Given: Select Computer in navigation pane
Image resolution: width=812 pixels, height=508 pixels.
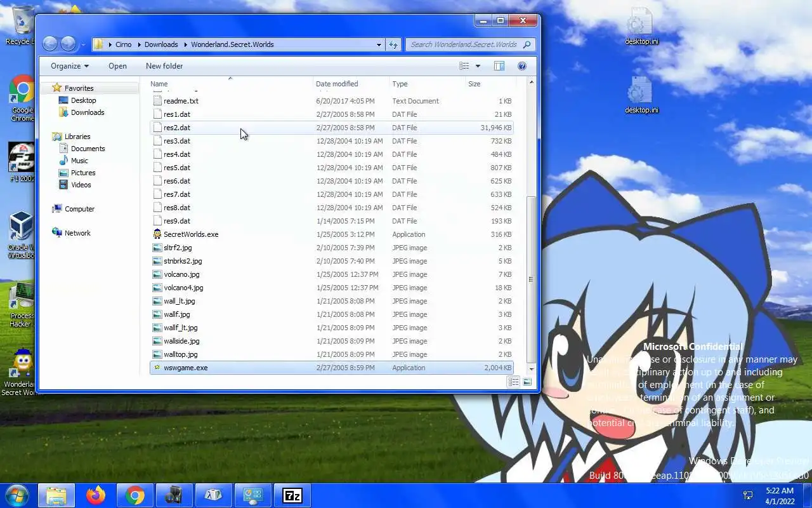Looking at the screenshot, I should click(79, 209).
